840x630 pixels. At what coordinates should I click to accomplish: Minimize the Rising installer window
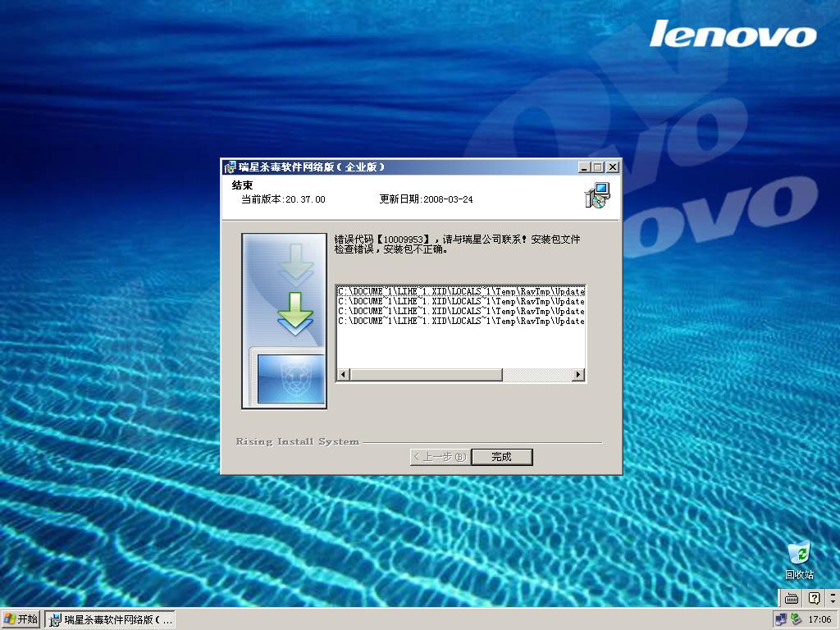pos(584,167)
